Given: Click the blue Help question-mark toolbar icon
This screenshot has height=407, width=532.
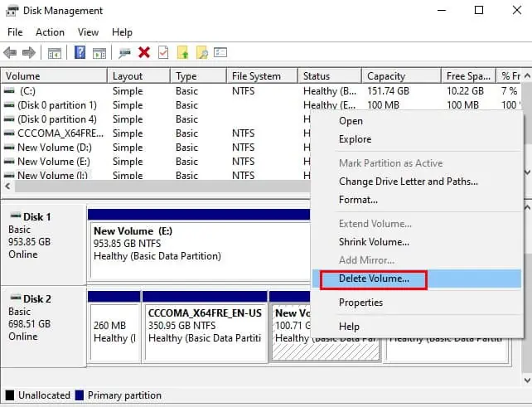Looking at the screenshot, I should (x=80, y=52).
